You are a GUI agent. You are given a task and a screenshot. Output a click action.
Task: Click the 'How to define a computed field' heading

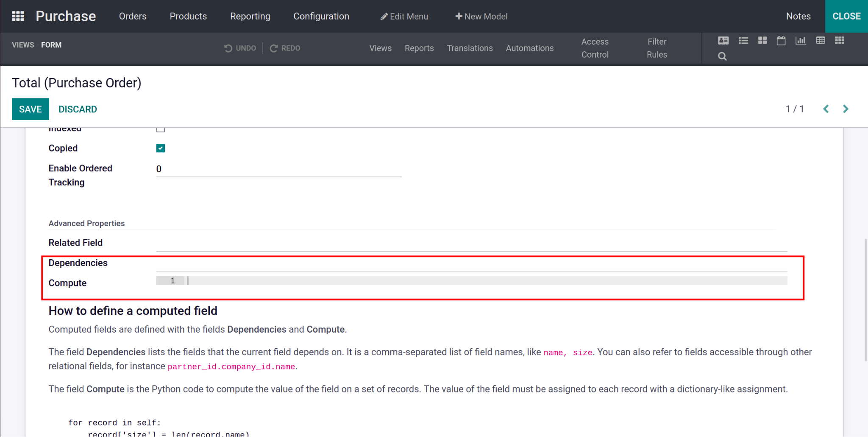pyautogui.click(x=133, y=311)
